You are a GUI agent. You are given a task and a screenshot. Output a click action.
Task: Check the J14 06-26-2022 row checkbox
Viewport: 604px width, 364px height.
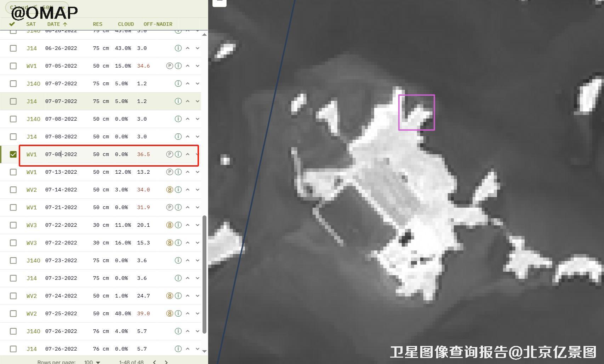[x=13, y=48]
